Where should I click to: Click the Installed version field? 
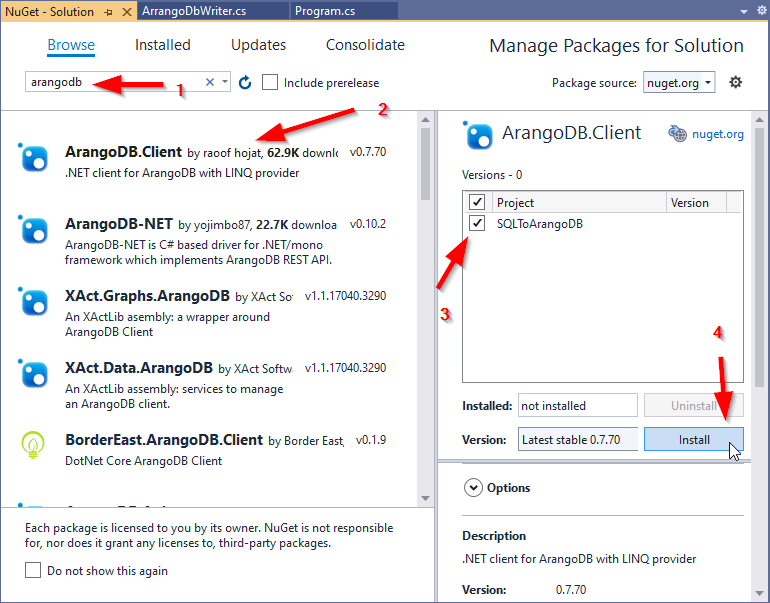[578, 406]
